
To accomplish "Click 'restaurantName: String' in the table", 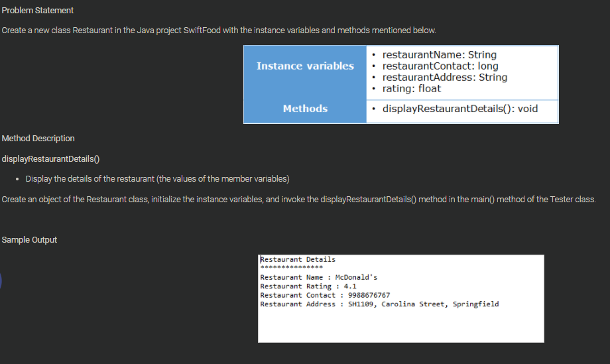I will [x=439, y=55].
